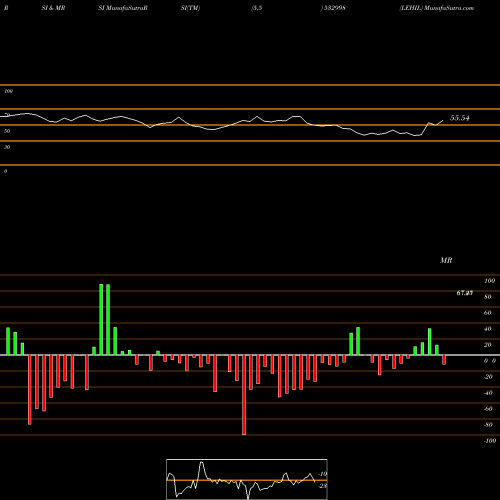Click the 60 MR axis label
The width and height of the screenshot is (500, 500).
(487, 313)
